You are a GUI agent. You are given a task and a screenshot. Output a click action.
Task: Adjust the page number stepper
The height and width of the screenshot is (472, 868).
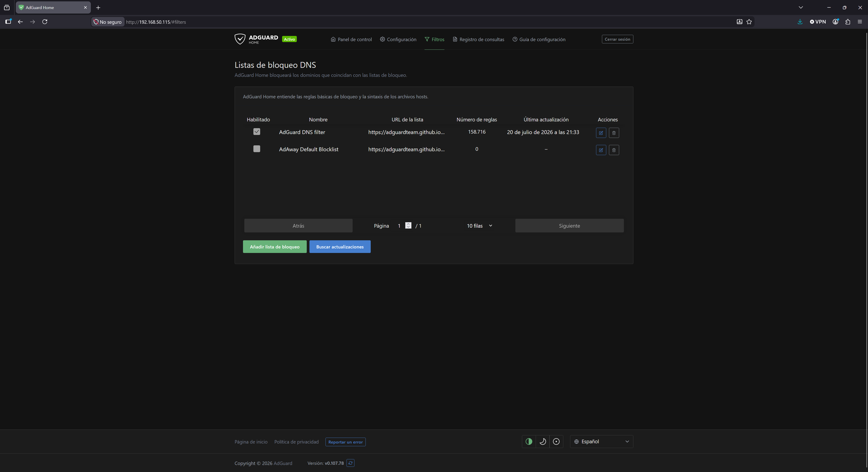pyautogui.click(x=408, y=226)
